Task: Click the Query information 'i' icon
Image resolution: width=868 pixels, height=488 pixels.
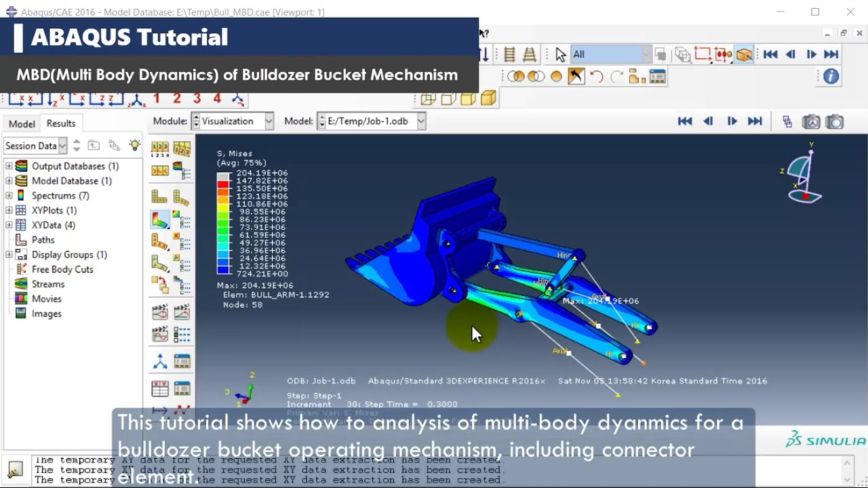Action: click(x=831, y=77)
